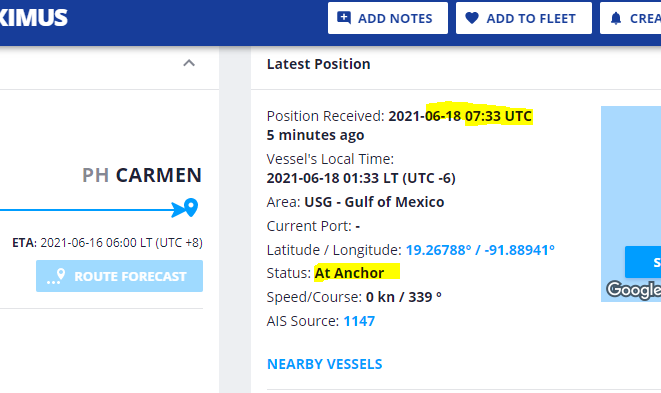Click the destination pin icon on the route line

pyautogui.click(x=191, y=207)
